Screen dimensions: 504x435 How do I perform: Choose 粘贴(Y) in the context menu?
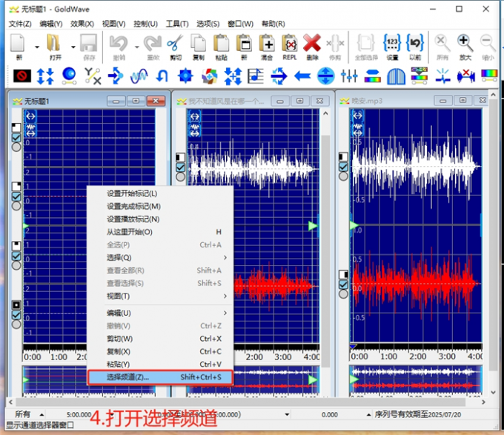(x=160, y=365)
